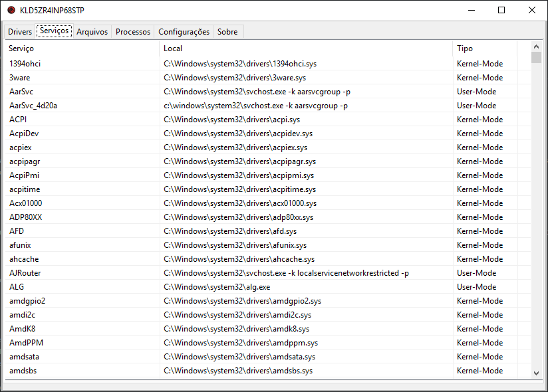Sort services by the Tipo column
Screen dimensions: 548x392
click(466, 49)
